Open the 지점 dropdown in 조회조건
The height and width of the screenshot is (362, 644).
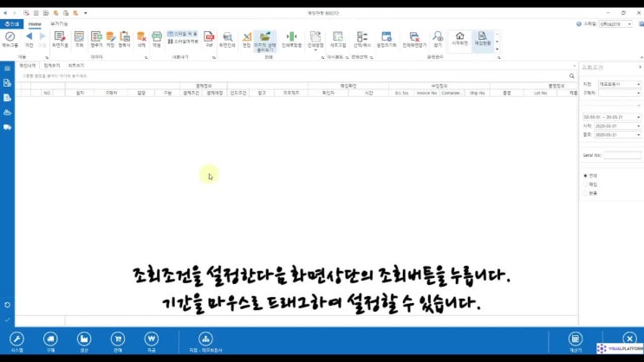point(639,84)
